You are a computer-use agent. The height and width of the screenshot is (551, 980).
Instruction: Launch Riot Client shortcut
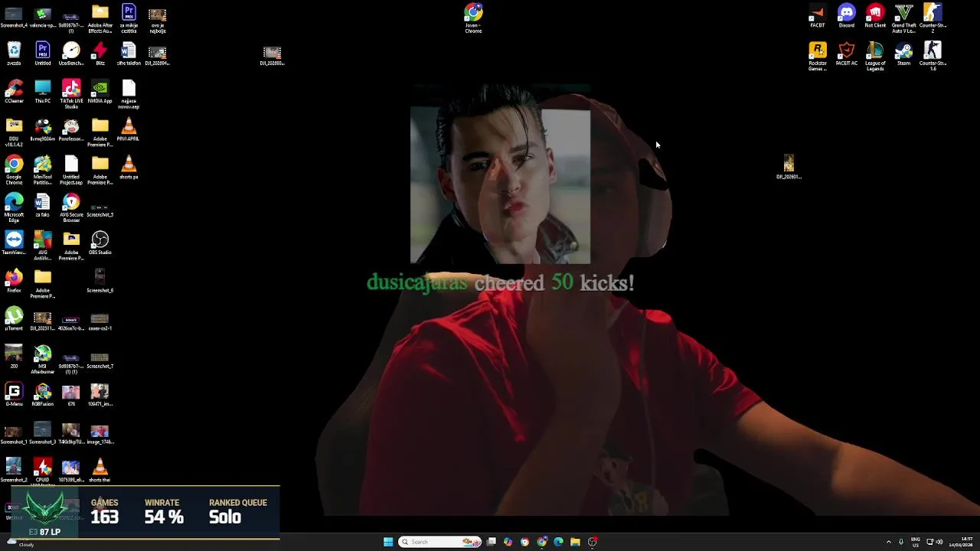[875, 16]
